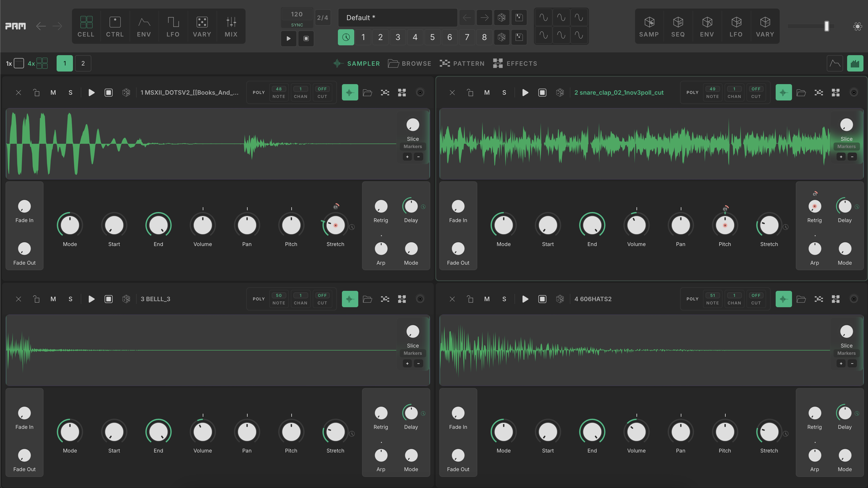Image resolution: width=868 pixels, height=488 pixels.
Task: Select the LFO view in top toolbar
Action: click(173, 26)
